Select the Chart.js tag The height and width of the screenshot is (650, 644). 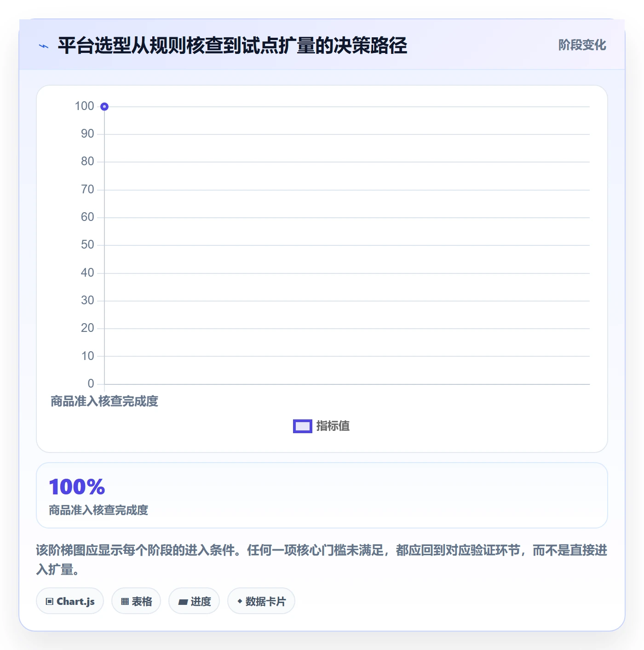tap(70, 601)
